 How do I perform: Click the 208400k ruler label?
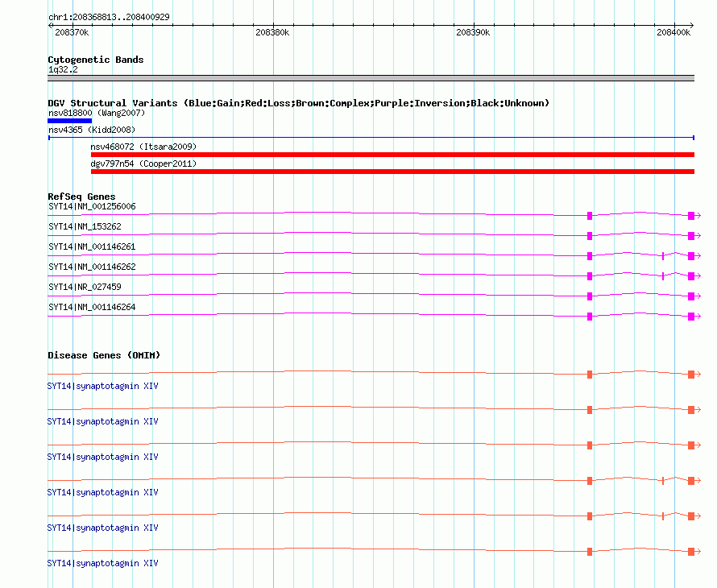point(673,32)
